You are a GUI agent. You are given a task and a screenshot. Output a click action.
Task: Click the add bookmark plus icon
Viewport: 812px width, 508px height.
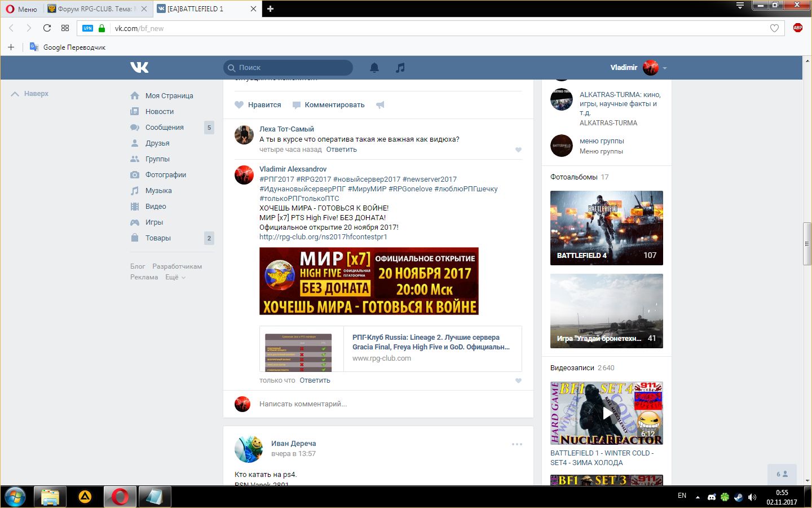11,47
